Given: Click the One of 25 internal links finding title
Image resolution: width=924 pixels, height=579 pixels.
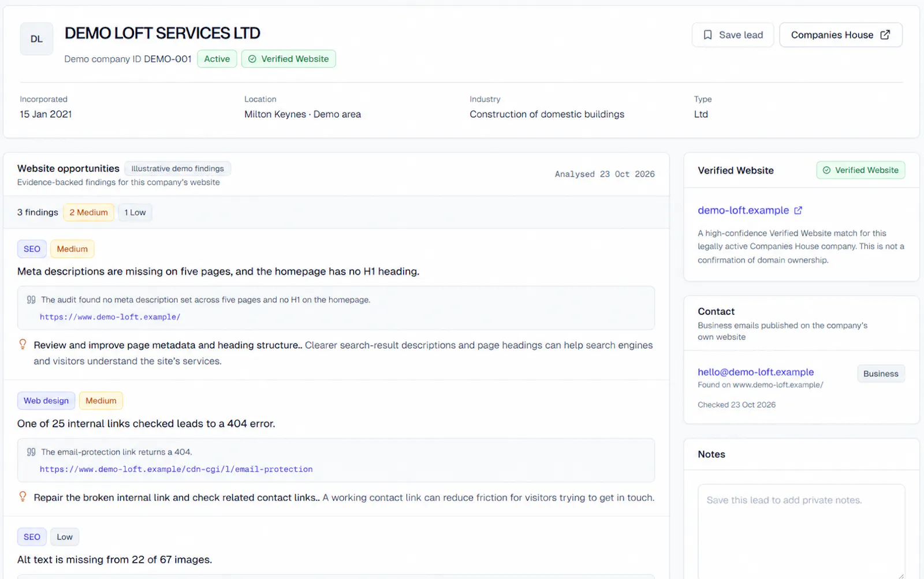Looking at the screenshot, I should (146, 424).
